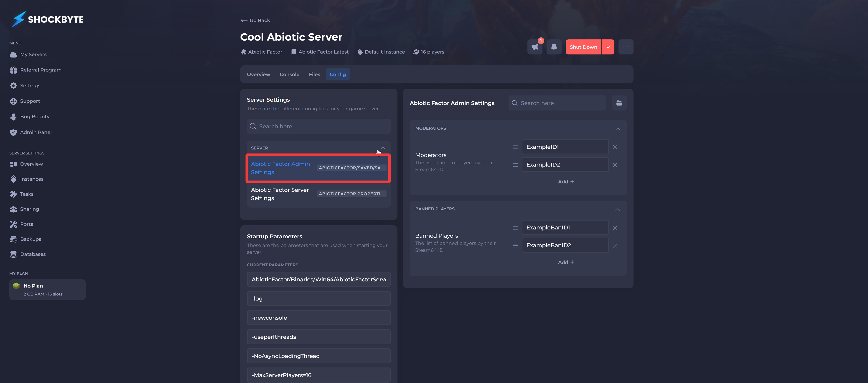This screenshot has width=868, height=383.
Task: Open the announcements megaphone icon
Action: [535, 47]
